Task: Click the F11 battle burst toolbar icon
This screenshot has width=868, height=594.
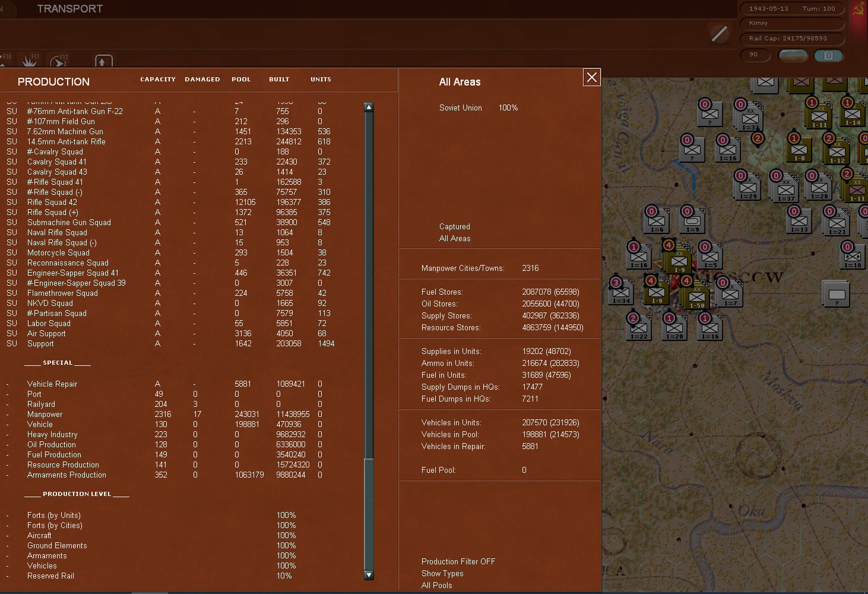Action: 30,60
